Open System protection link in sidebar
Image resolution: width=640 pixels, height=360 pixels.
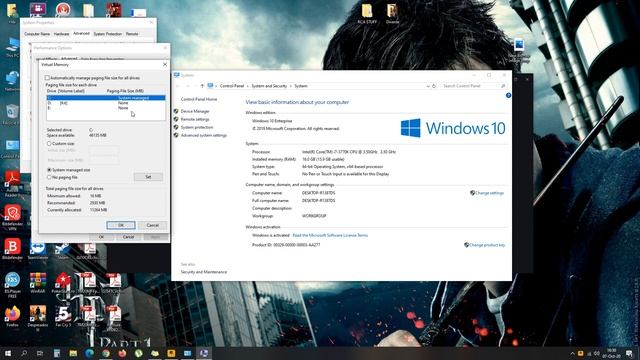tap(197, 127)
